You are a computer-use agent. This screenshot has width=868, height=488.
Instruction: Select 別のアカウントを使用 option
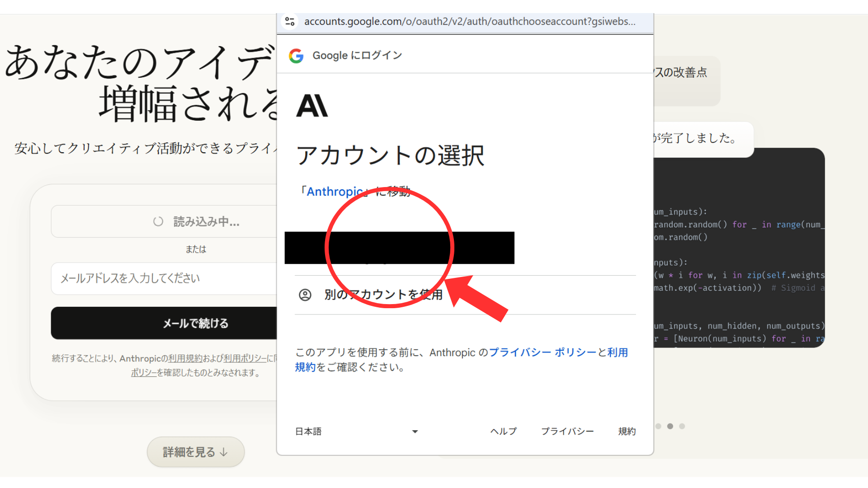[x=465, y=295]
